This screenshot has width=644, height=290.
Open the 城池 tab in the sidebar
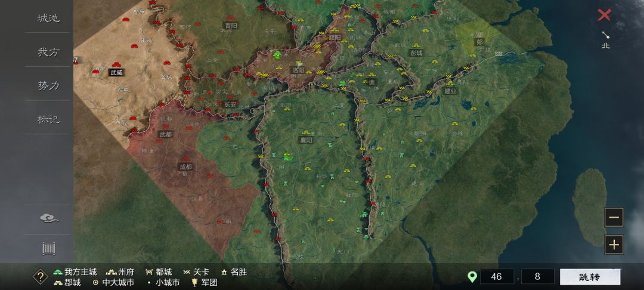coord(49,18)
